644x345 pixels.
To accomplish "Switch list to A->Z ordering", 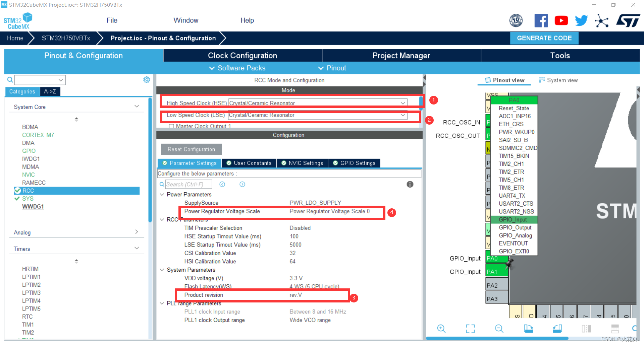I will [x=50, y=91].
